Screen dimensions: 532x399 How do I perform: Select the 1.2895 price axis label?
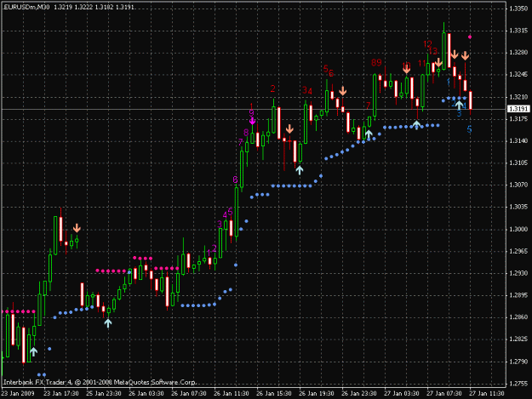518,295
